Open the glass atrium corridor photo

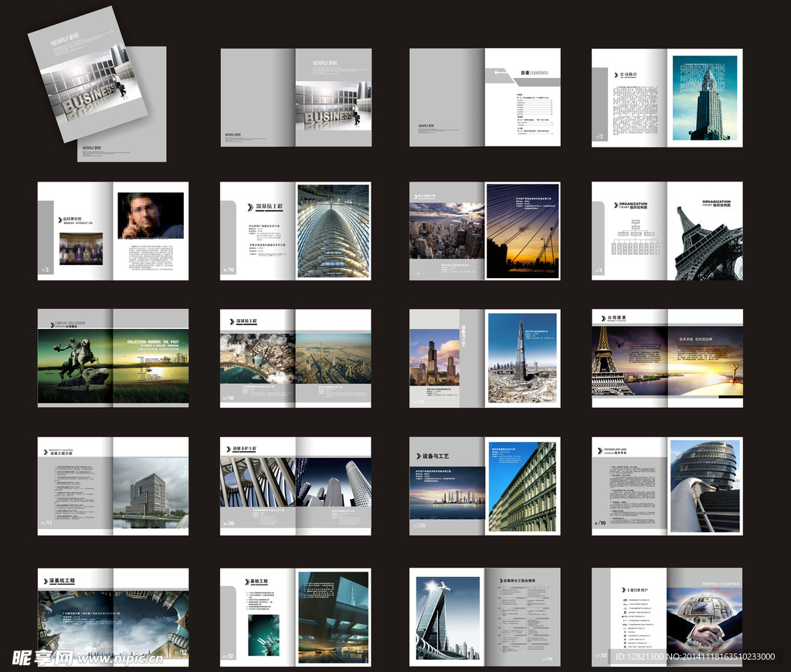point(333,229)
